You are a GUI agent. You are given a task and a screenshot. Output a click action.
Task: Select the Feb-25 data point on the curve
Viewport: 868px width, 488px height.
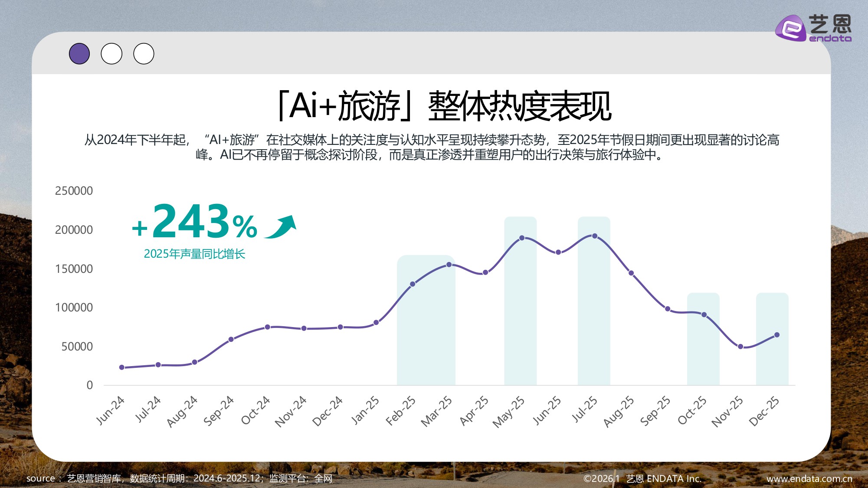(x=412, y=284)
